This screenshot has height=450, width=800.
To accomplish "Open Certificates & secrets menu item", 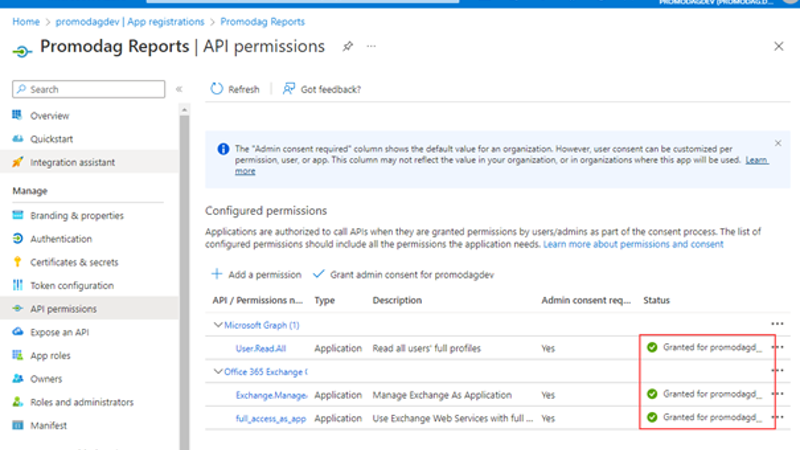I will click(x=74, y=262).
